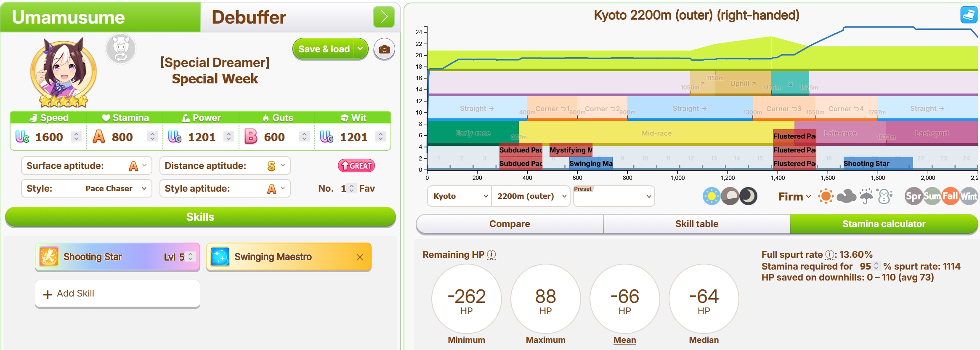Click the blue notes icon at top right
980x350 pixels.
969,15
